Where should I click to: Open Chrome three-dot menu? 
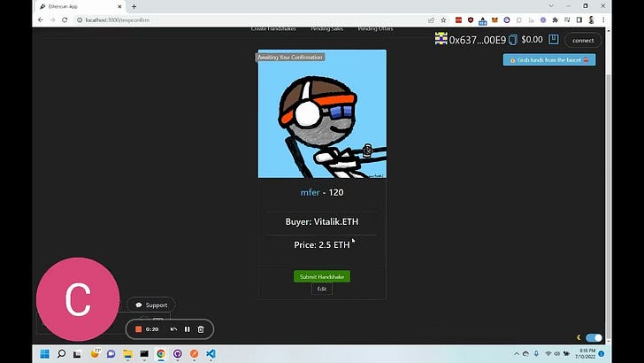[603, 19]
